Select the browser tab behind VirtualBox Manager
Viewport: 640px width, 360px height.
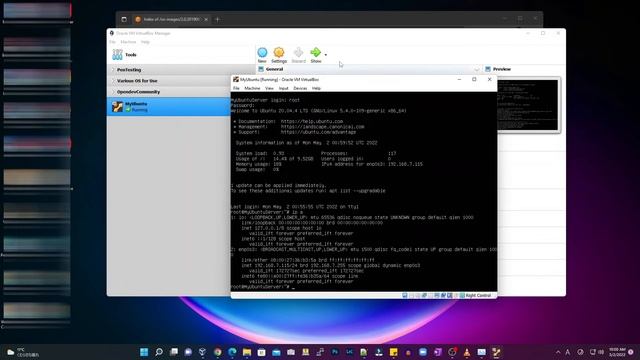click(171, 19)
